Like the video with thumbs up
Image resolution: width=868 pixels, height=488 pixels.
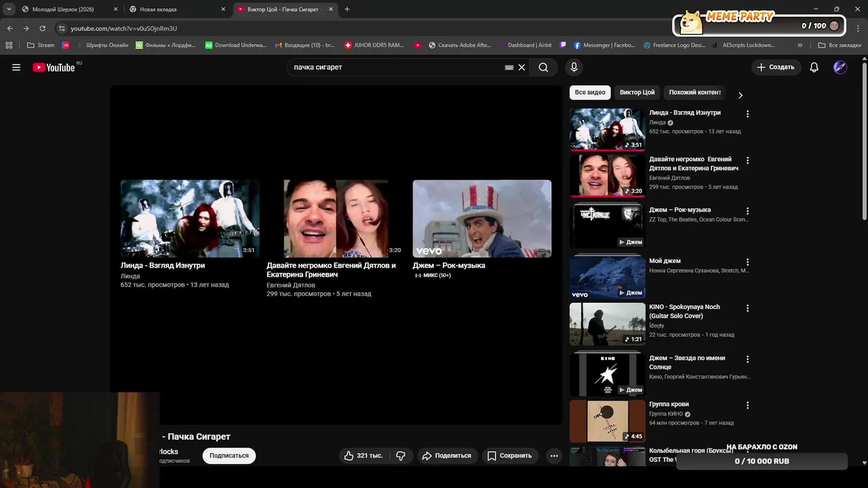363,455
